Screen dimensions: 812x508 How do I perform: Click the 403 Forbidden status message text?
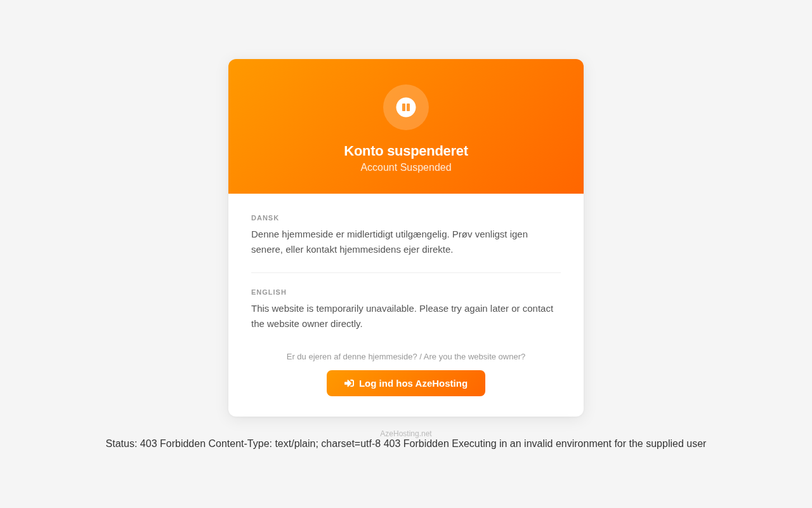pos(406,444)
